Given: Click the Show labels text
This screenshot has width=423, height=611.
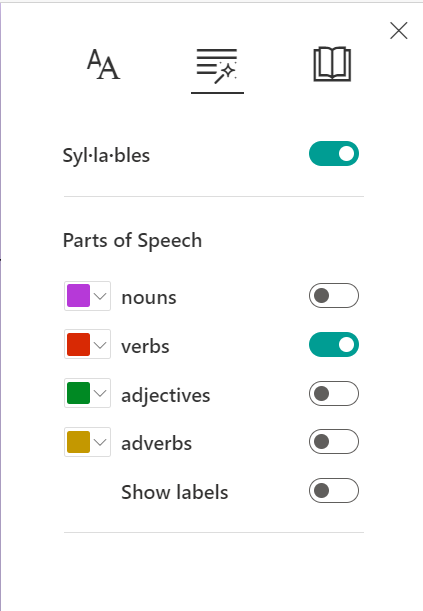Looking at the screenshot, I should coord(174,492).
